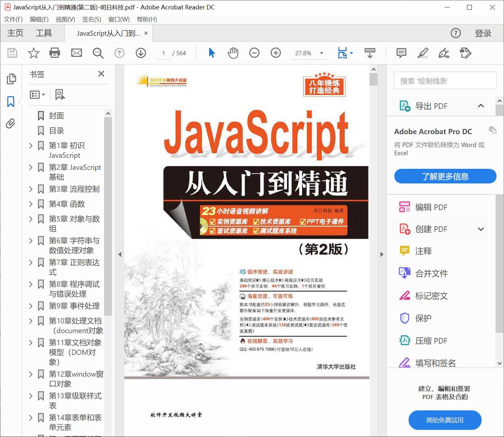
Task: Click the bookmarks list scrollbar
Action: pos(108,217)
